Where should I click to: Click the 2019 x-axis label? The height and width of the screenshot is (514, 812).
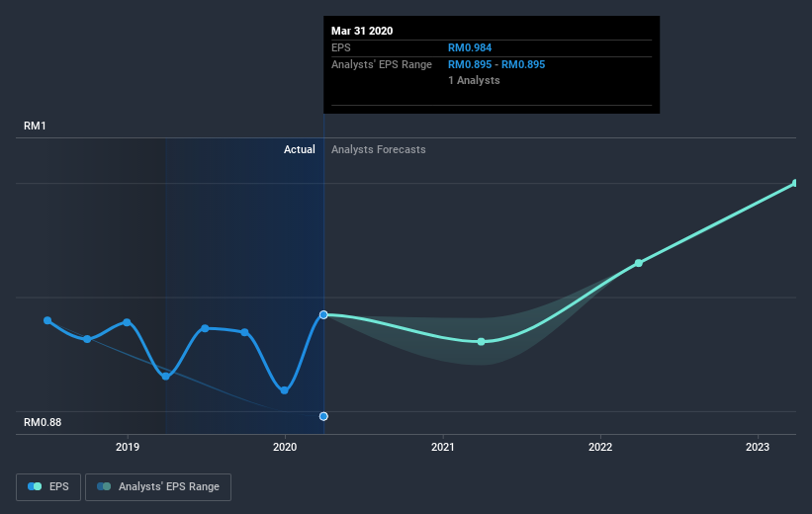pyautogui.click(x=128, y=447)
